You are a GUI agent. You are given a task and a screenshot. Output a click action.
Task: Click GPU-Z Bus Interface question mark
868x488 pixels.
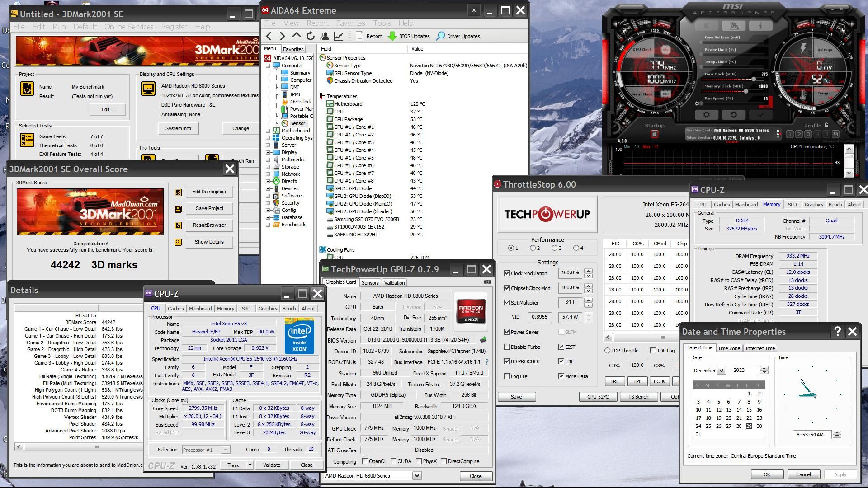(487, 362)
